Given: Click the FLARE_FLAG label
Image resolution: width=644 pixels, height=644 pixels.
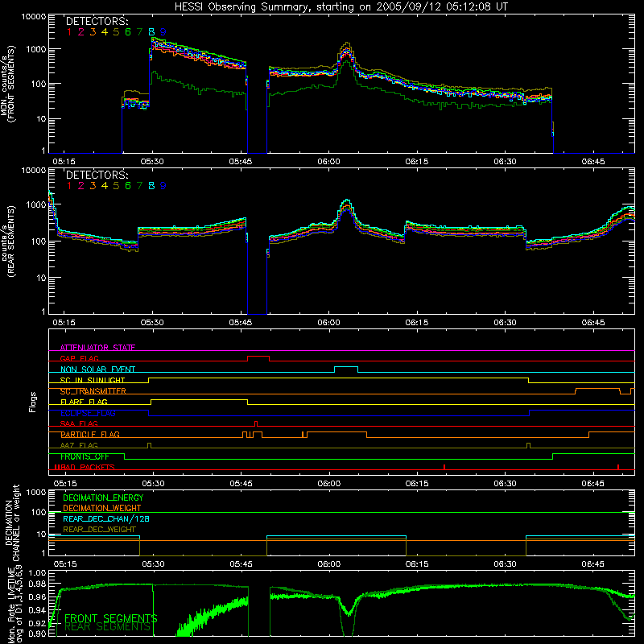Looking at the screenshot, I should coord(84,402).
